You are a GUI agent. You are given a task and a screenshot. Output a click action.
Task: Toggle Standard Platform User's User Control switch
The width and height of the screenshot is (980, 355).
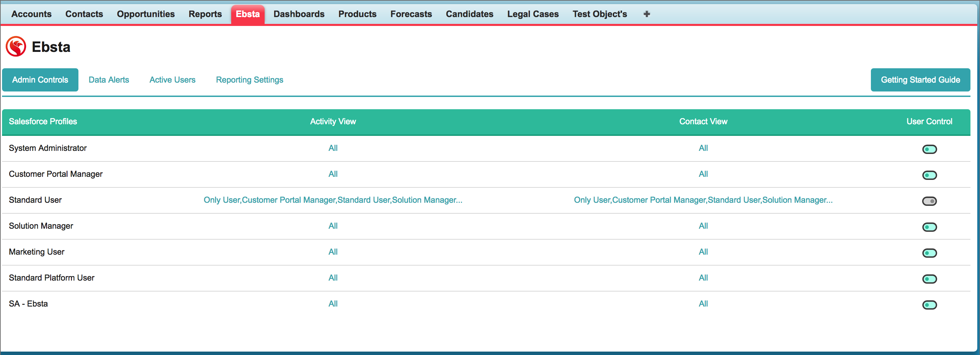[929, 279]
